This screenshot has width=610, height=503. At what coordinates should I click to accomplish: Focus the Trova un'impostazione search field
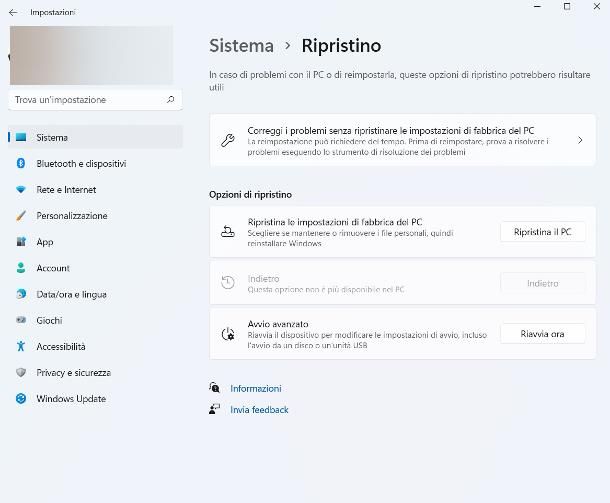[x=95, y=100]
